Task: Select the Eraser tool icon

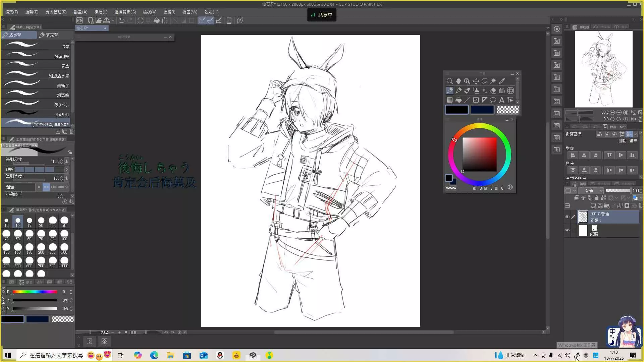Action: (x=493, y=90)
